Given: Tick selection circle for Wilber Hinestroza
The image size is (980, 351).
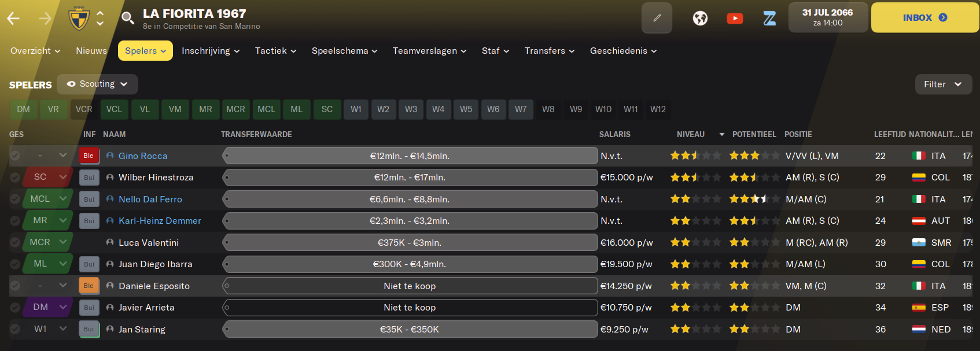Looking at the screenshot, I should pyautogui.click(x=15, y=178).
